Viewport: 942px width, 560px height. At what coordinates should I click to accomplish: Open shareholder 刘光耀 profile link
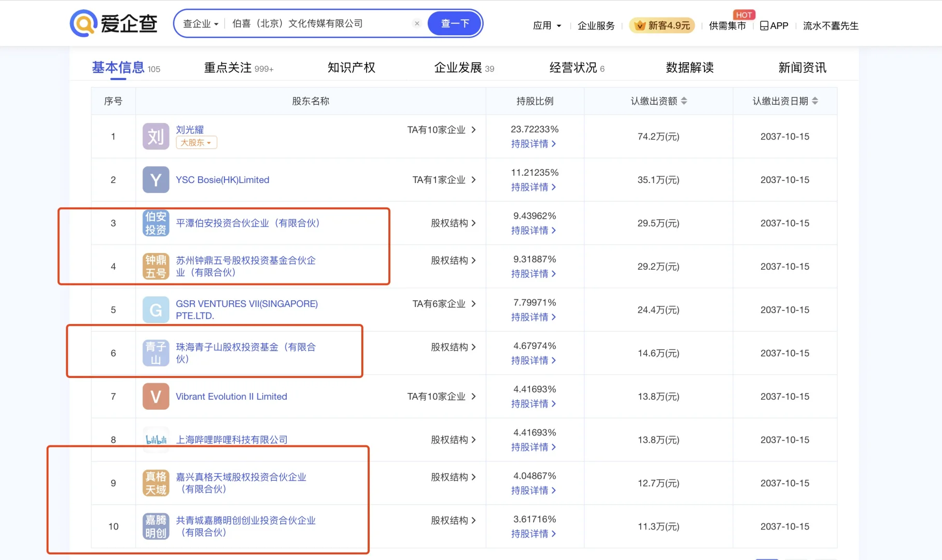coord(190,129)
